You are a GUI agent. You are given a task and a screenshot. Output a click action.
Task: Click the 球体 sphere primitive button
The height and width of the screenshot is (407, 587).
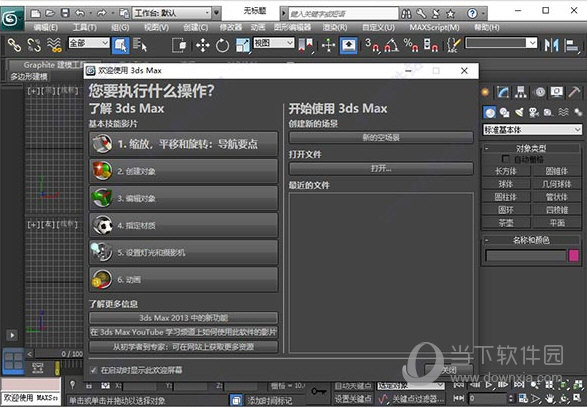(x=506, y=184)
